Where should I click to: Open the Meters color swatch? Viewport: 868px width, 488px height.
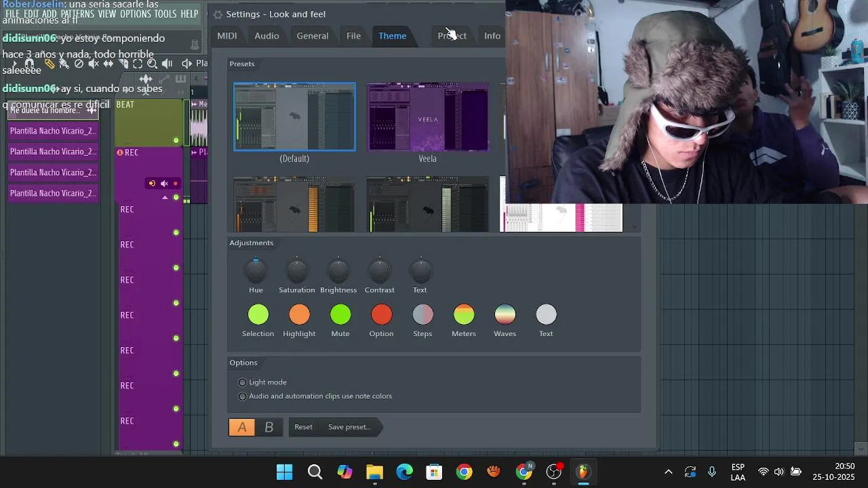[x=464, y=314]
